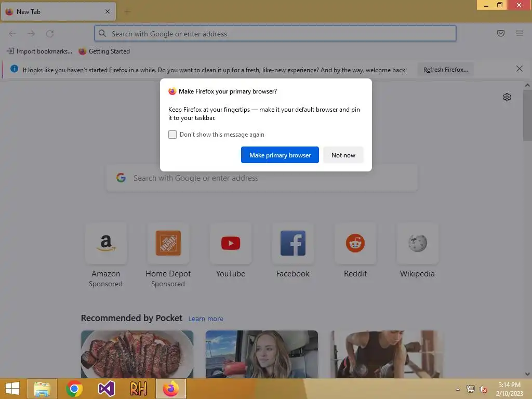The height and width of the screenshot is (399, 532).
Task: Dismiss the refresh Firefox notification bar
Action: (x=519, y=69)
